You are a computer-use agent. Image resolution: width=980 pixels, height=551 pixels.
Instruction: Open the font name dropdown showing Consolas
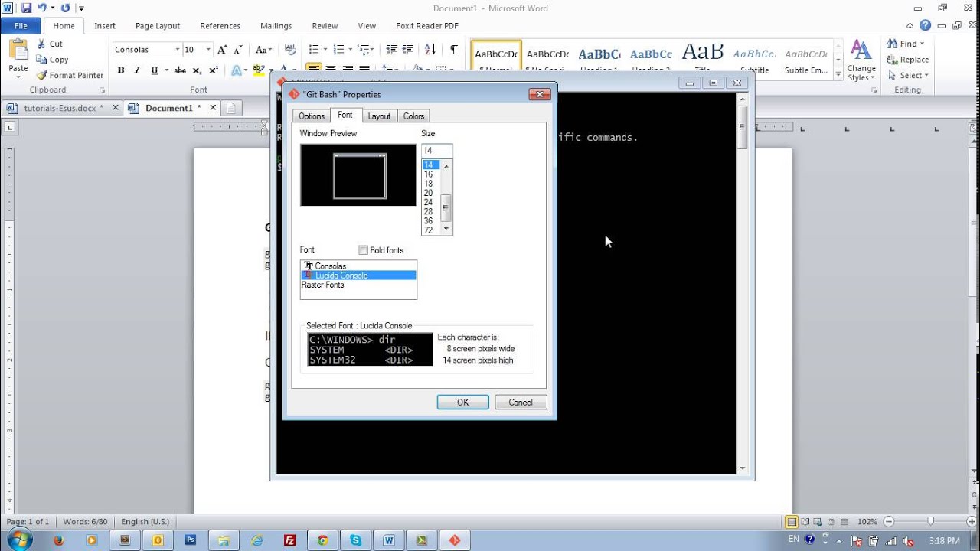coord(177,50)
